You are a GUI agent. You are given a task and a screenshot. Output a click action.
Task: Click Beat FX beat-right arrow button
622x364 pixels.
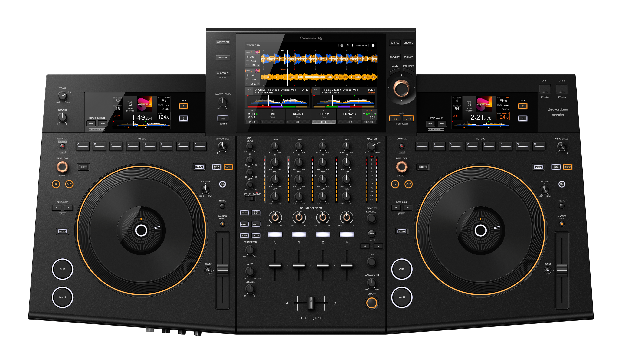[379, 246]
